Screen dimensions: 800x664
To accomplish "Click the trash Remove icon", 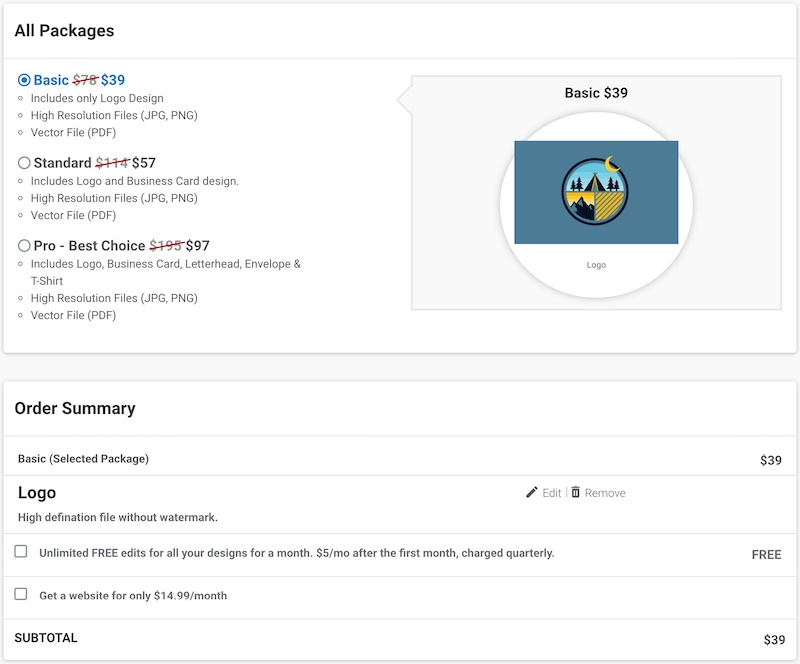I will click(576, 492).
